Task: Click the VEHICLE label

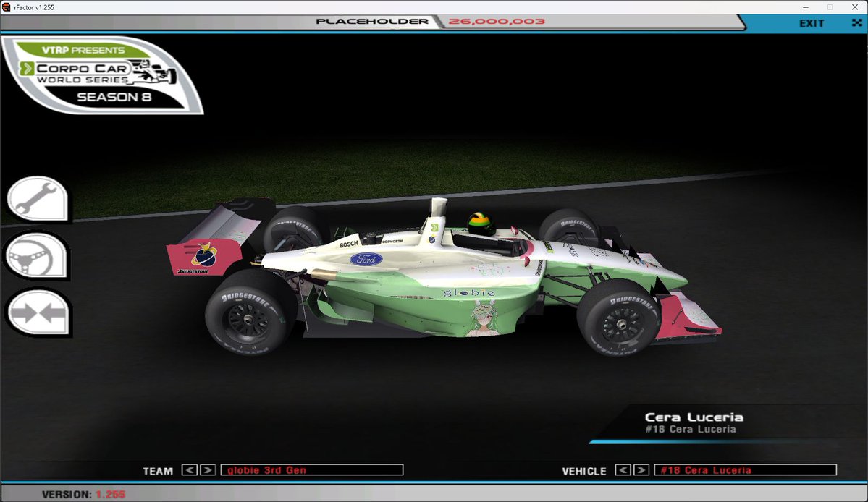Action: 584,471
